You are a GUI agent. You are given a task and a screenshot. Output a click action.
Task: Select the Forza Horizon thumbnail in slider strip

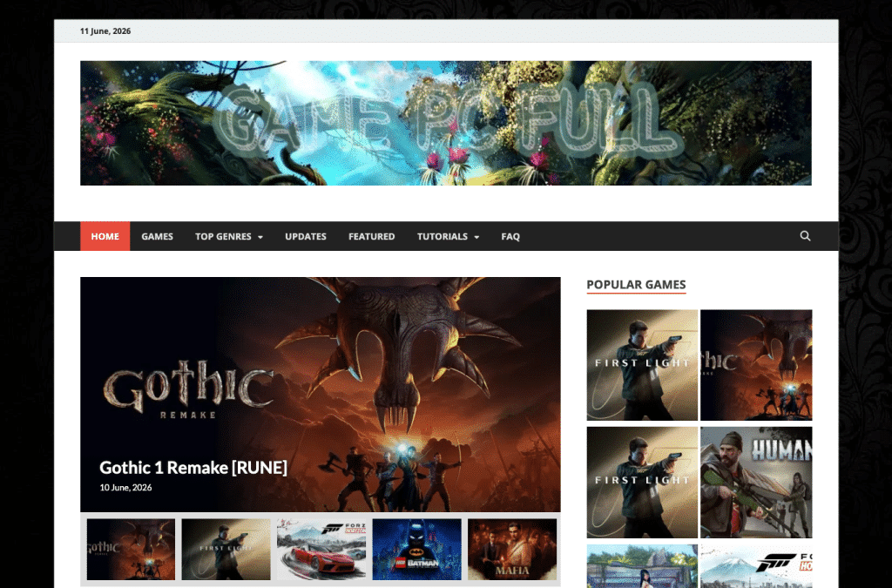[x=321, y=550]
